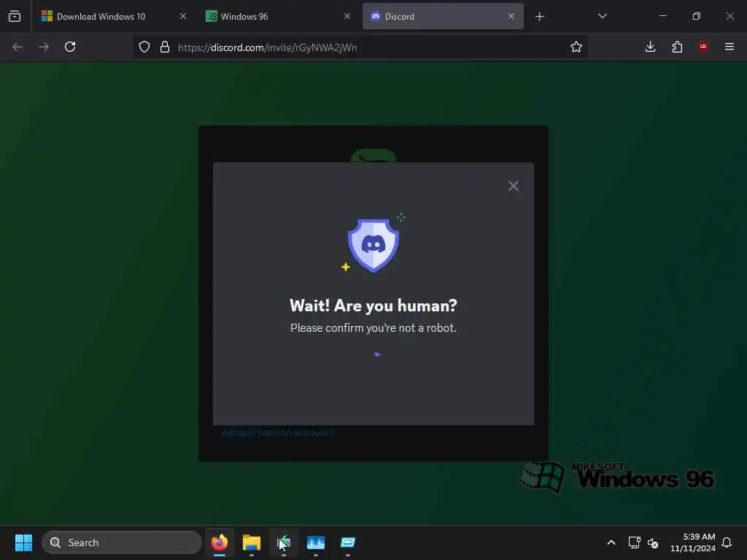Open Firefox View recent browsing
The width and height of the screenshot is (747, 560).
tap(15, 16)
